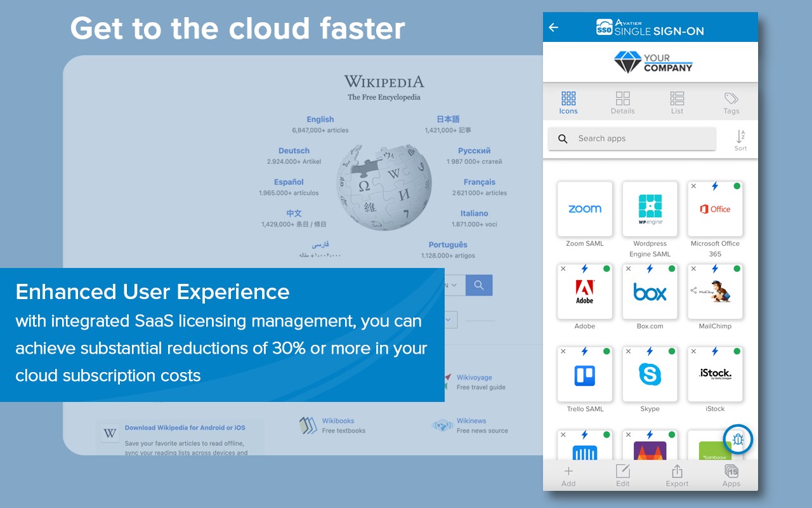Click the Wikipedia puzzle globe logo

(384, 188)
